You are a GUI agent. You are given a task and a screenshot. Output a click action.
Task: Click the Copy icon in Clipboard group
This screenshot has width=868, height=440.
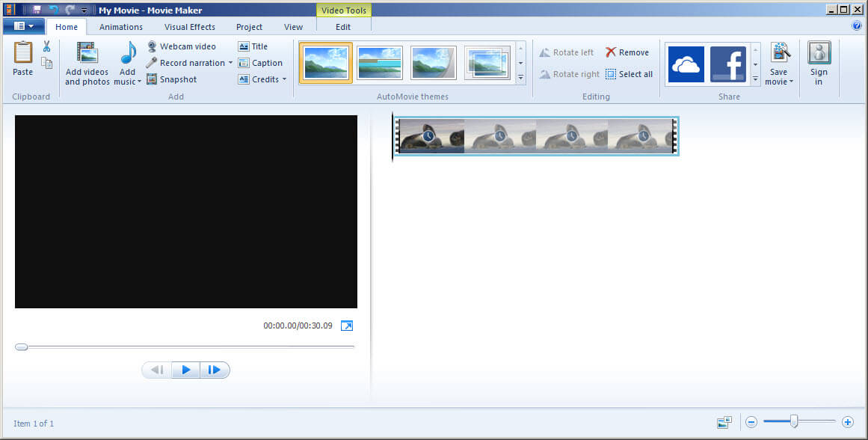47,63
